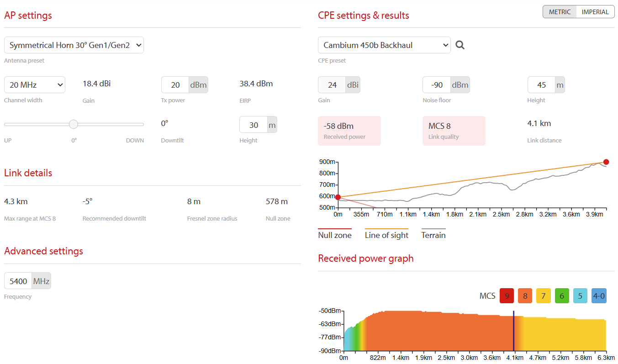Click the Terrain legend entry
Viewport: 618px width, 364px height.
pyautogui.click(x=433, y=235)
